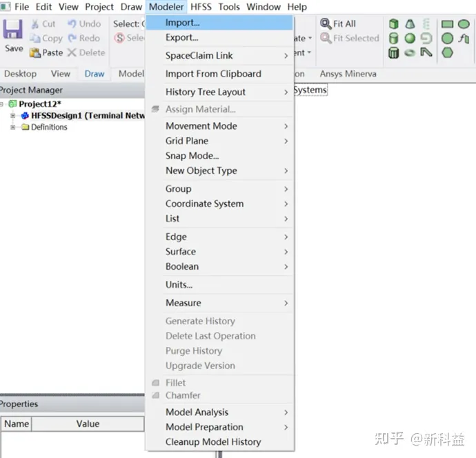Choose Export... from Modeler menu
The width and height of the screenshot is (476, 458).
click(220, 38)
